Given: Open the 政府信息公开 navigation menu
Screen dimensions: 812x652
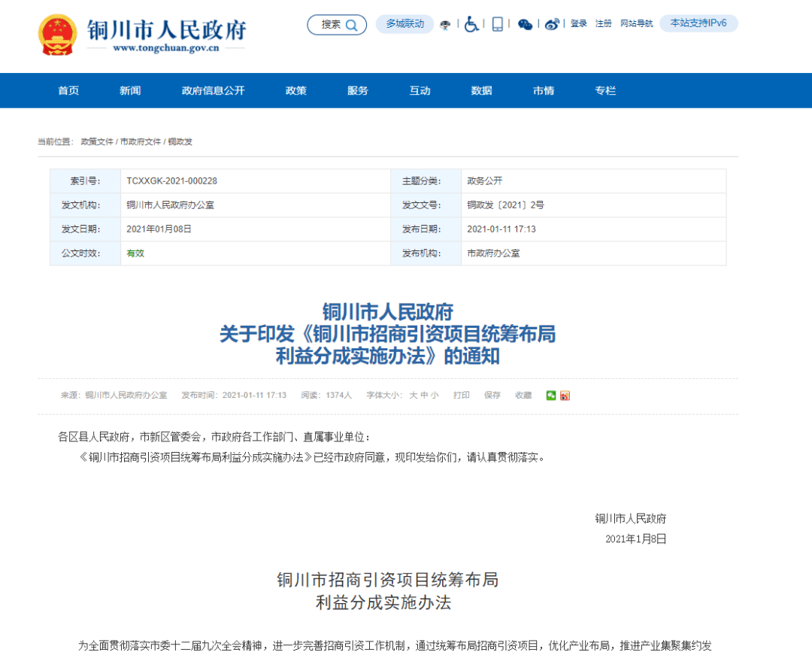Looking at the screenshot, I should click(x=213, y=91).
